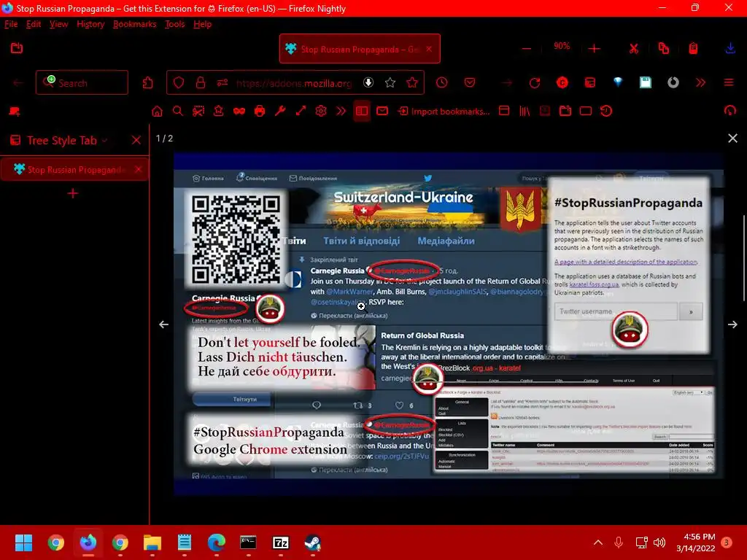
Task: Click the page vertical scrollbar
Action: click(744, 259)
